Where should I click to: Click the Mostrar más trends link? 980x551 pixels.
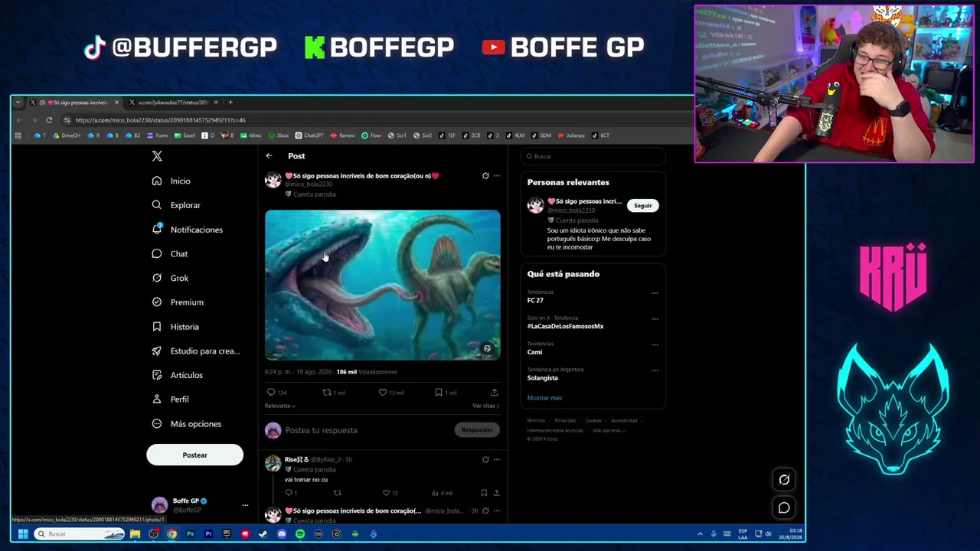(544, 398)
